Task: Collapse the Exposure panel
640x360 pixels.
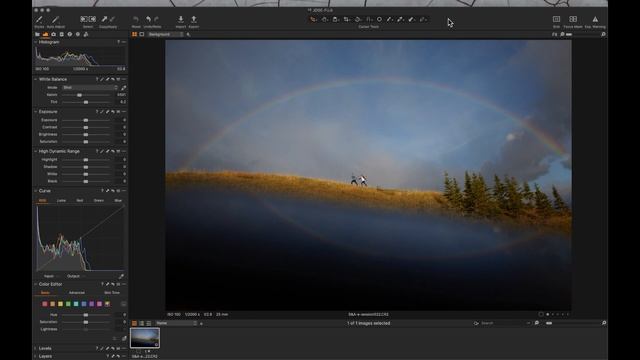Action: (36, 111)
